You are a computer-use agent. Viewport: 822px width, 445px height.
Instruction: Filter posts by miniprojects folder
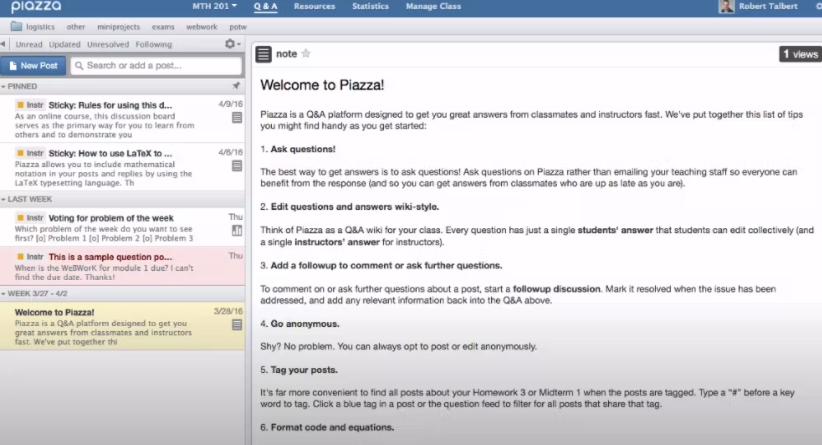118,27
